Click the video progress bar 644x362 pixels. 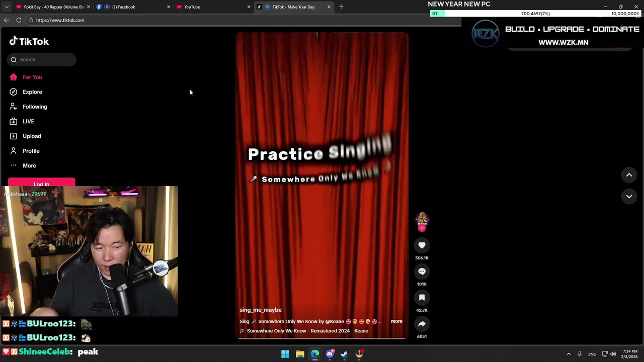[x=322, y=338]
